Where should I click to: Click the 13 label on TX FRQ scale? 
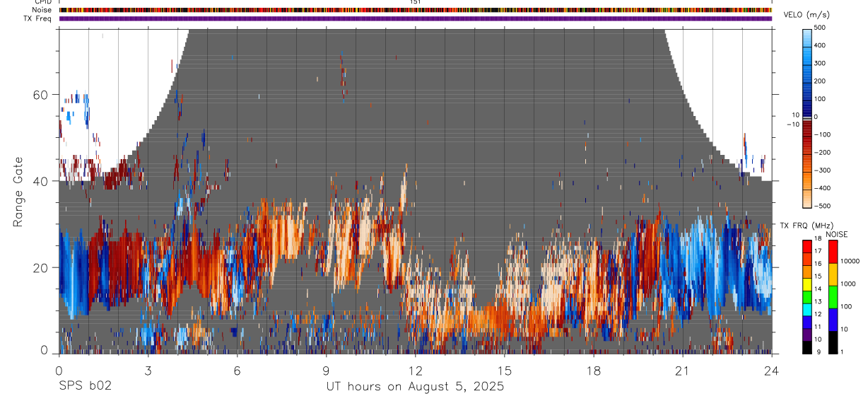point(819,302)
